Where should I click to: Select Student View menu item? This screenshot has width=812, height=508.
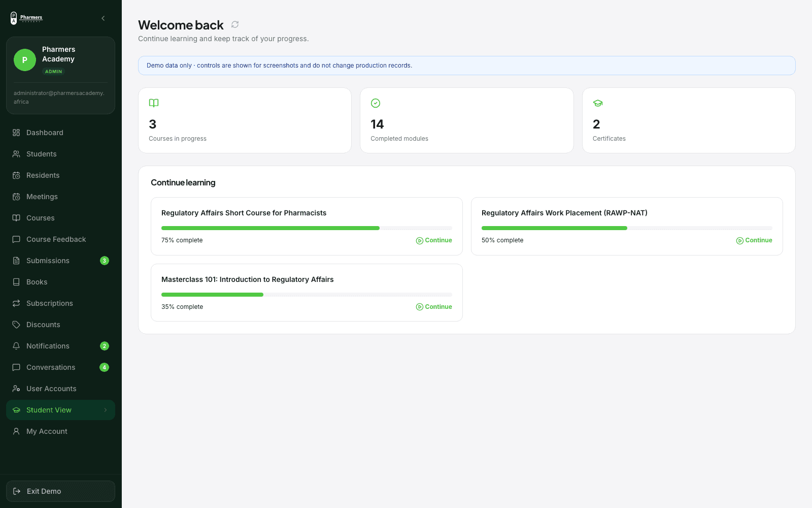click(60, 410)
